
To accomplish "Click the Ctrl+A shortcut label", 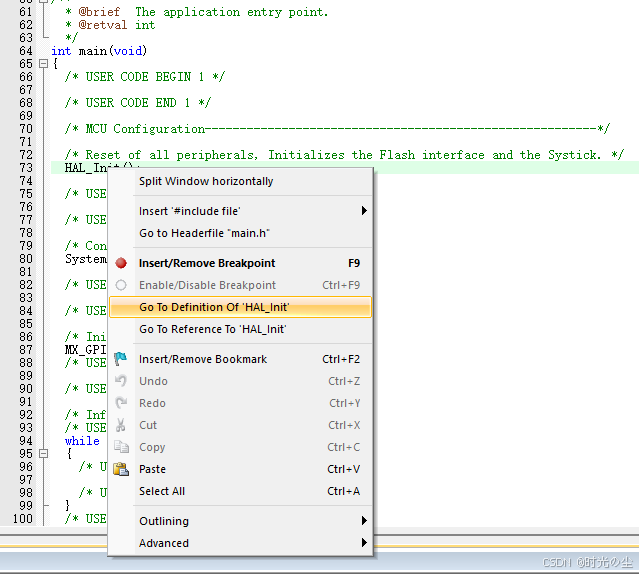I will tap(344, 491).
